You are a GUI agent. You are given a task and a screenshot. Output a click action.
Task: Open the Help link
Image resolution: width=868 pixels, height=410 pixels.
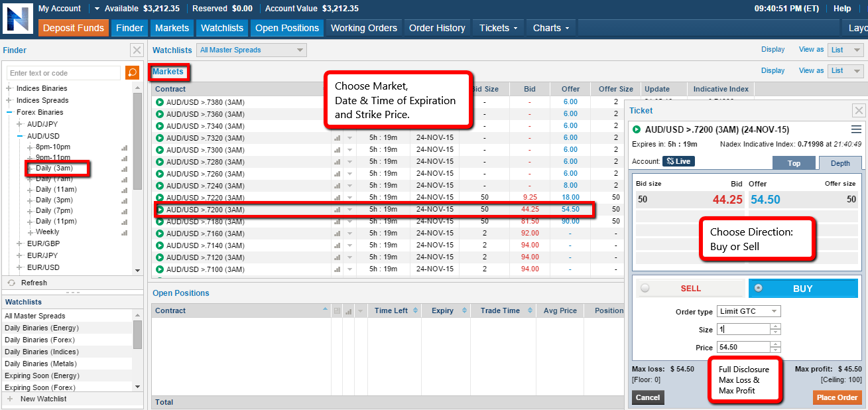pyautogui.click(x=842, y=9)
